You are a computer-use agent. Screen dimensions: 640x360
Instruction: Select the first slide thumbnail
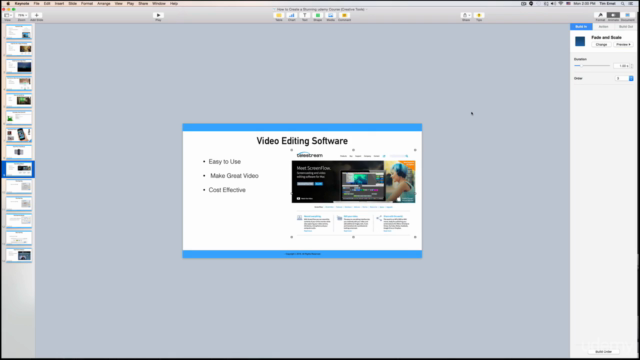19,32
